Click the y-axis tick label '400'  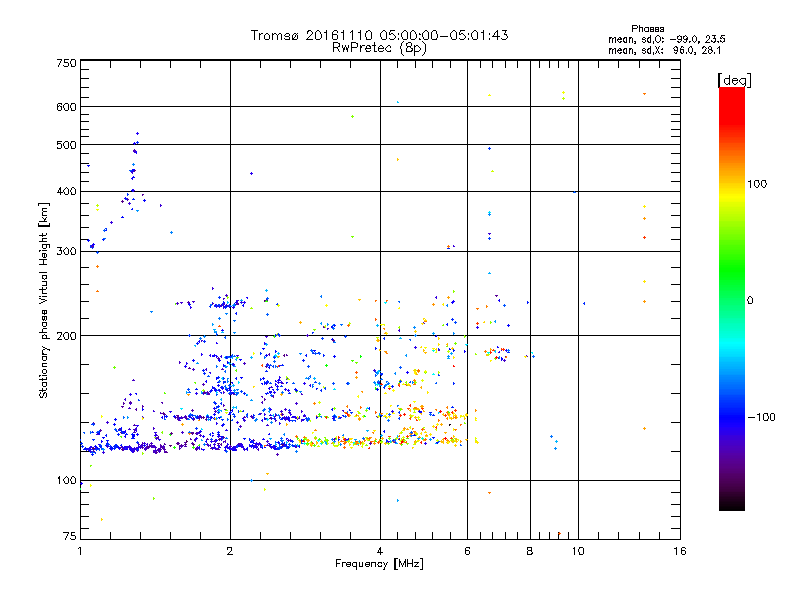[x=66, y=191]
